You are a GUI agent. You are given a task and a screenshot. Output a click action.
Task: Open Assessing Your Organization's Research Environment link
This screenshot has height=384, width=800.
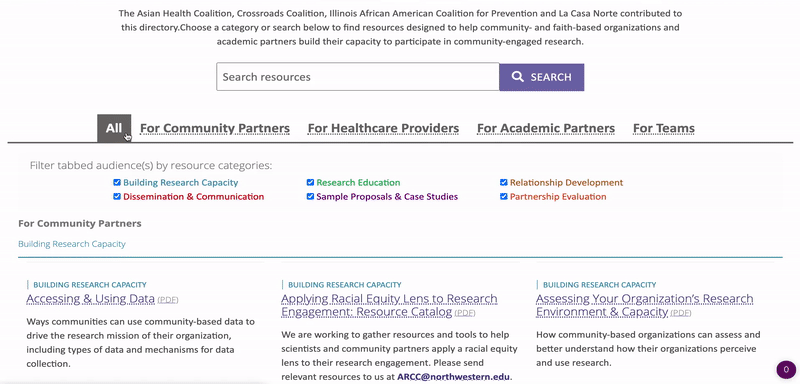(x=644, y=305)
